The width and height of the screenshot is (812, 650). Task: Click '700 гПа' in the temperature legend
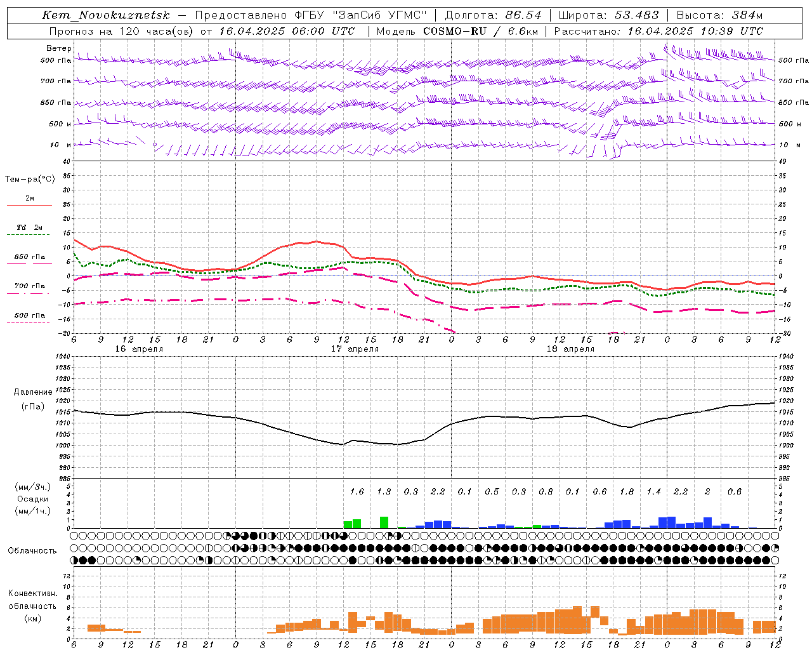click(x=30, y=286)
